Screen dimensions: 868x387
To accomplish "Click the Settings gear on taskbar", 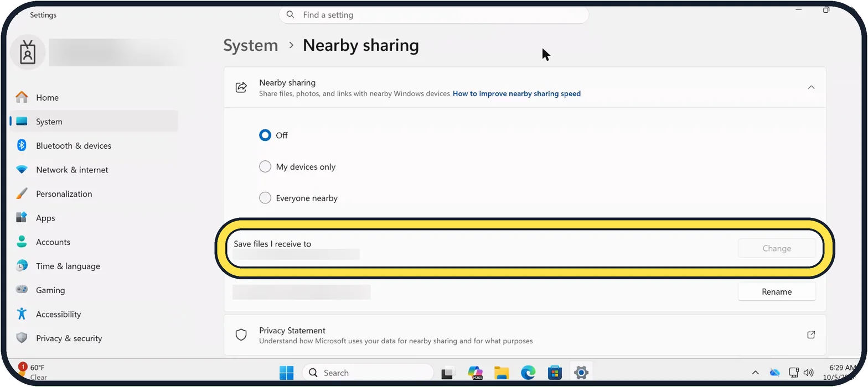I will (x=581, y=373).
